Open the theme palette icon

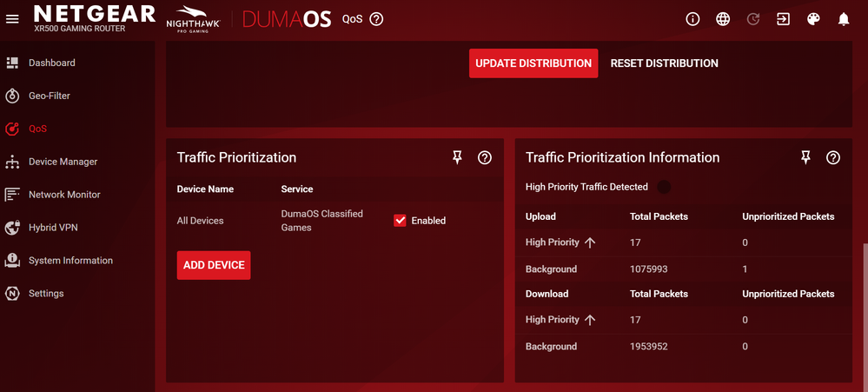tap(813, 19)
